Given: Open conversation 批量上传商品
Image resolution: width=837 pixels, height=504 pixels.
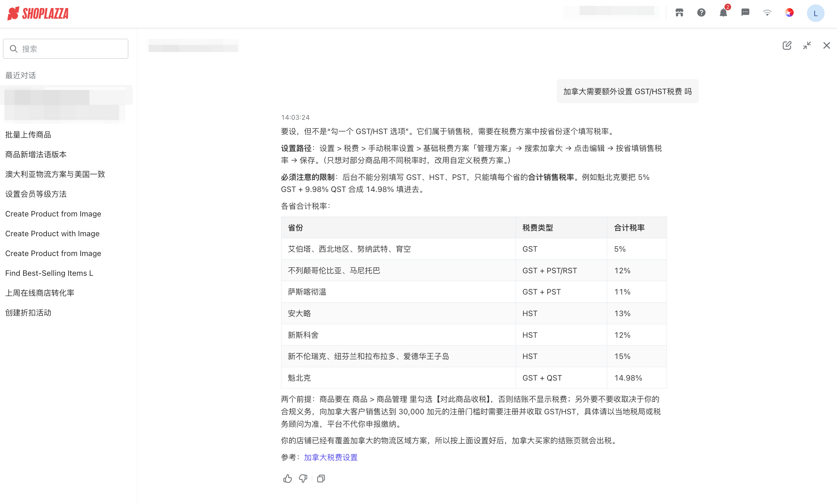Looking at the screenshot, I should coord(28,135).
